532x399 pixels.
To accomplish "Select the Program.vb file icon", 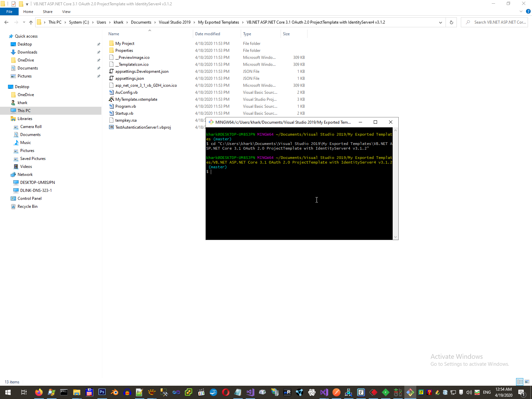I will click(111, 106).
